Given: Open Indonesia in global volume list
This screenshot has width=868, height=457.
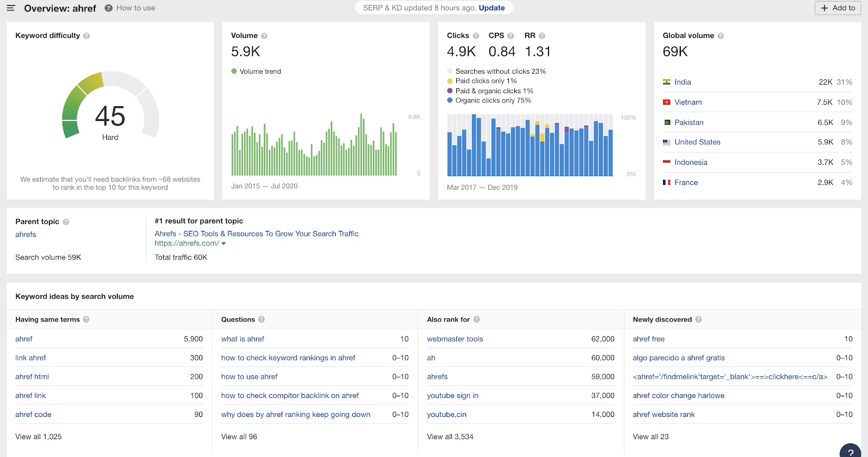Looking at the screenshot, I should pos(691,162).
